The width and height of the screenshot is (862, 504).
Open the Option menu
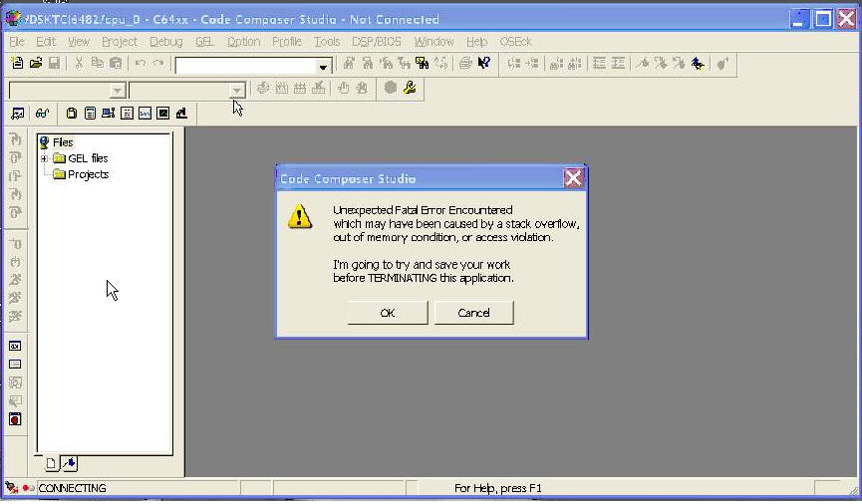[x=243, y=42]
